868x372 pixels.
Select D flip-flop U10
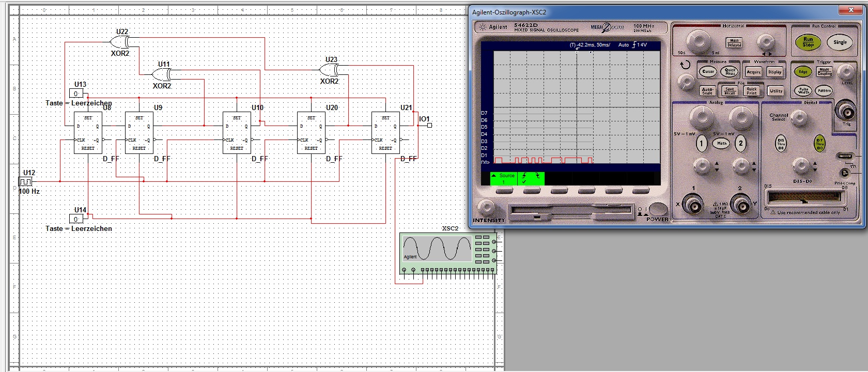pyautogui.click(x=237, y=133)
